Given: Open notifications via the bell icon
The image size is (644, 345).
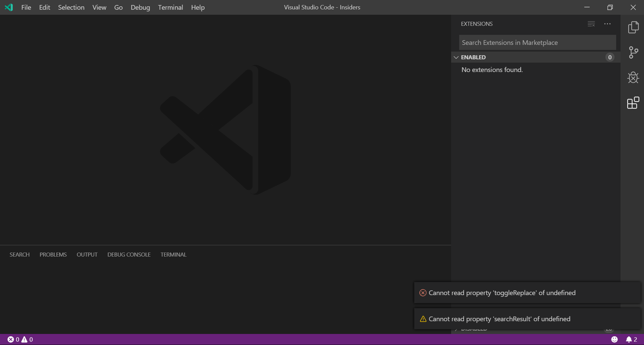Looking at the screenshot, I should pyautogui.click(x=630, y=339).
